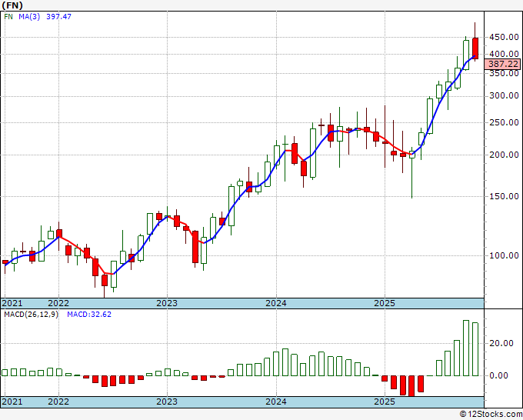This screenshot has height=420, width=523.
Task: Click 2022 on the price chart timeline
Action: point(58,303)
